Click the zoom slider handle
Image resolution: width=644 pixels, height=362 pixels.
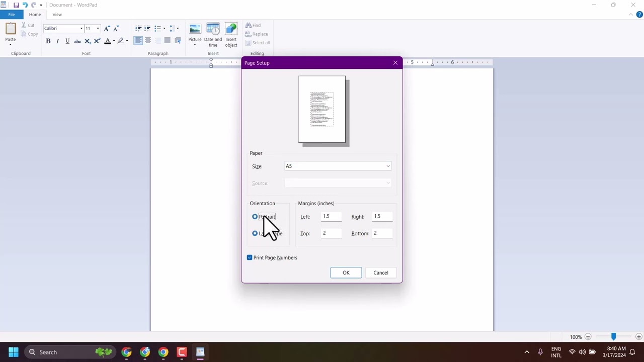613,337
